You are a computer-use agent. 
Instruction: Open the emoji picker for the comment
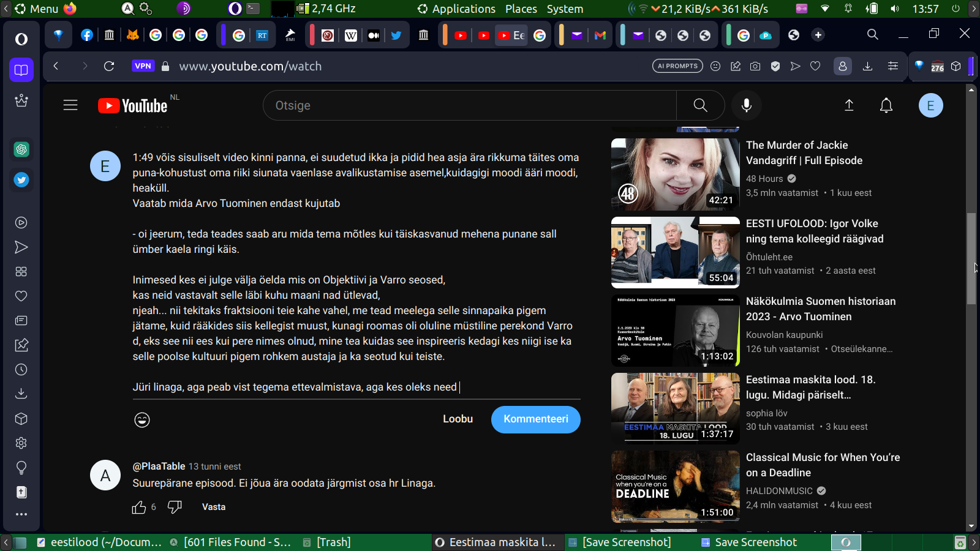click(142, 419)
